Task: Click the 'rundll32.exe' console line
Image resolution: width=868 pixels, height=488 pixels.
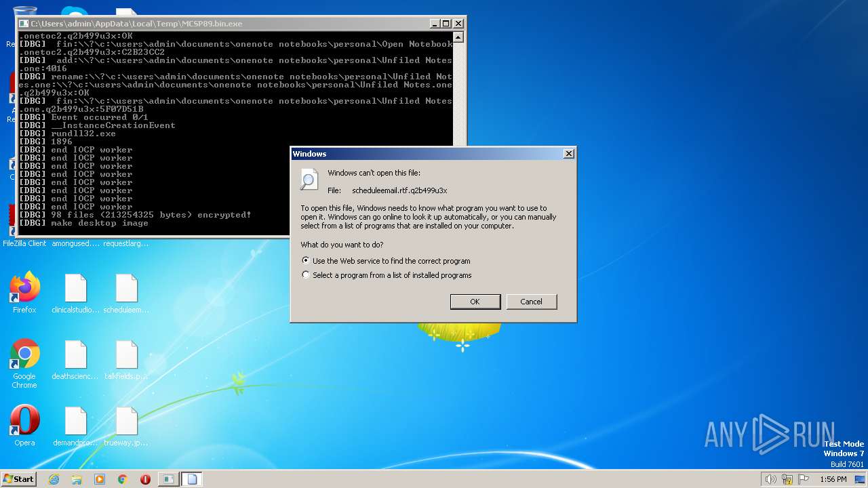Action: pos(67,134)
